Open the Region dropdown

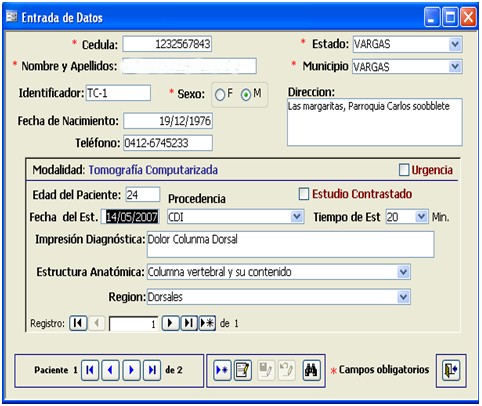click(403, 297)
